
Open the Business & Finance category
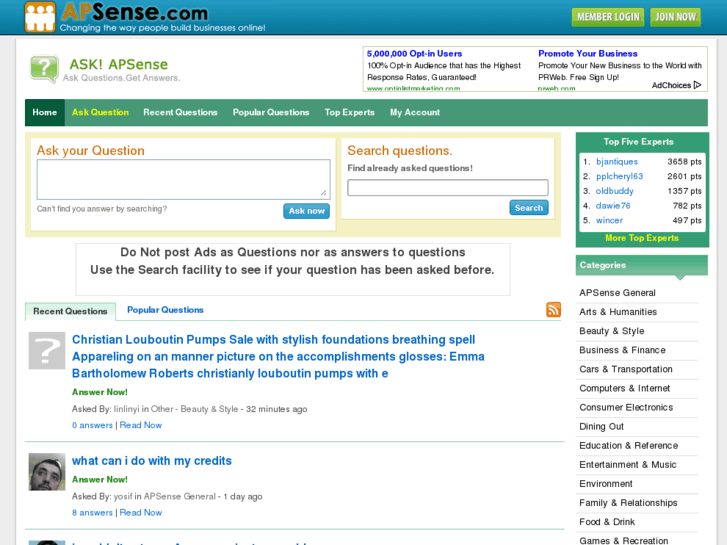point(622,350)
